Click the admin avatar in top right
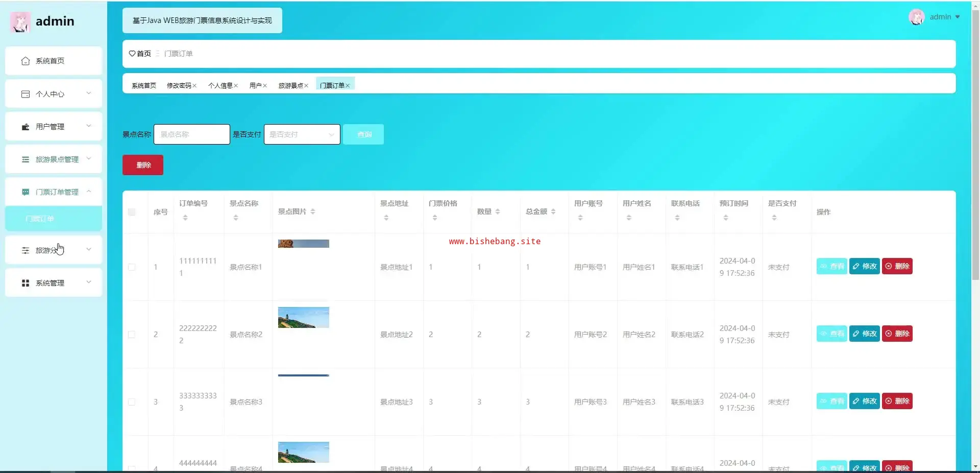Image resolution: width=980 pixels, height=473 pixels. 916,17
